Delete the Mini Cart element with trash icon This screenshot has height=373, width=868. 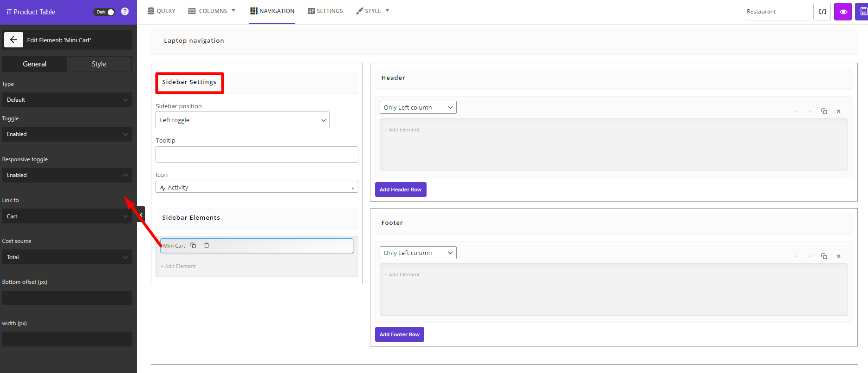pyautogui.click(x=207, y=245)
